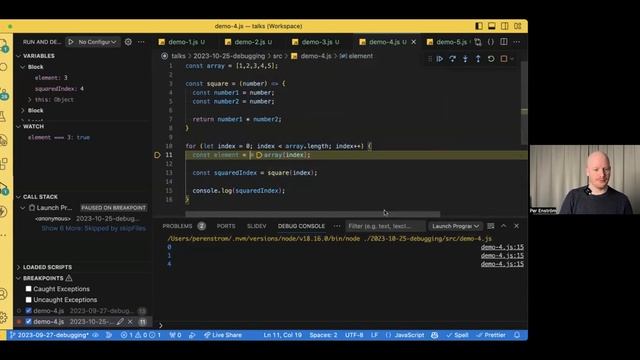Image resolution: width=640 pixels, height=360 pixels.
Task: Split the editor to the right
Action: click(x=504, y=42)
